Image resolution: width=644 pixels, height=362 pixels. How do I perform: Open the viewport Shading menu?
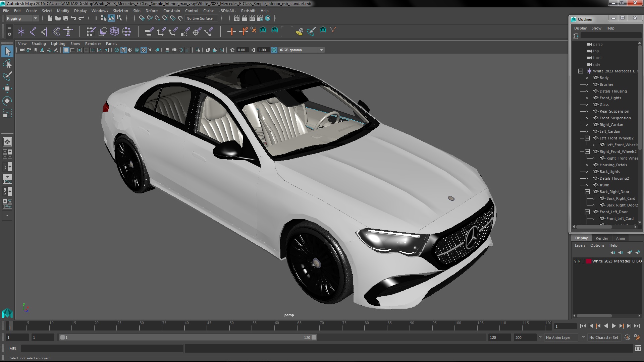(x=39, y=44)
